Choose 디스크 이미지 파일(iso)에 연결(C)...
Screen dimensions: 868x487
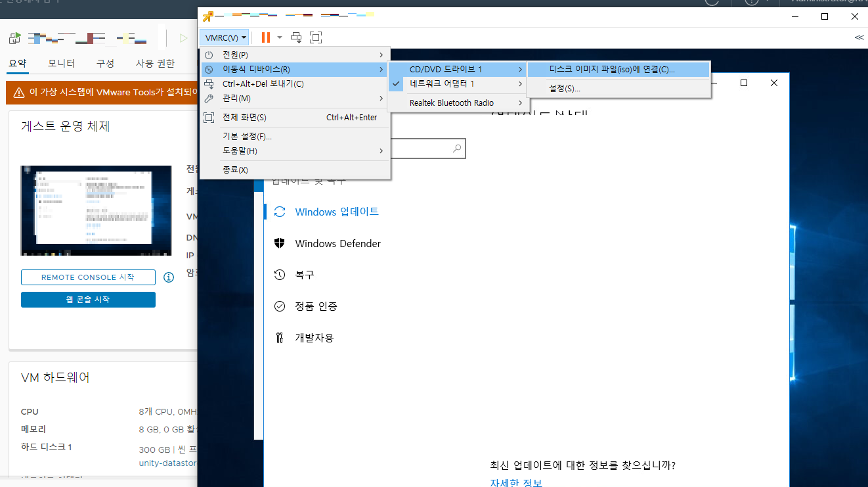(619, 69)
